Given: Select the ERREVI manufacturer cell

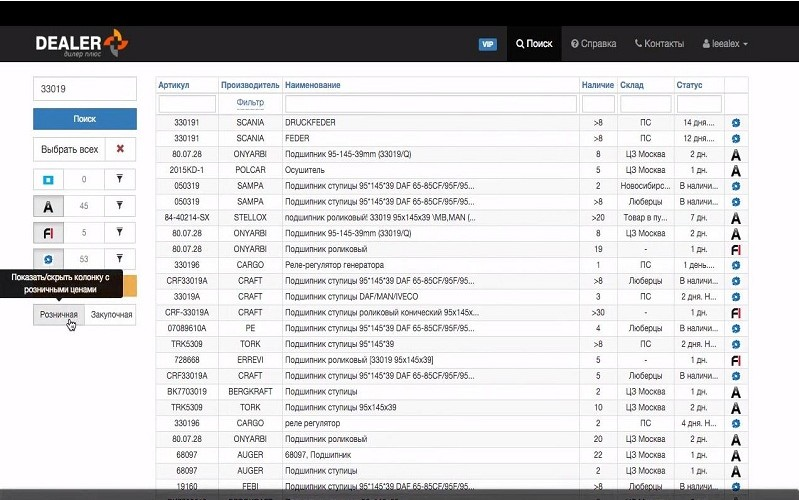Looking at the screenshot, I should coord(250,360).
